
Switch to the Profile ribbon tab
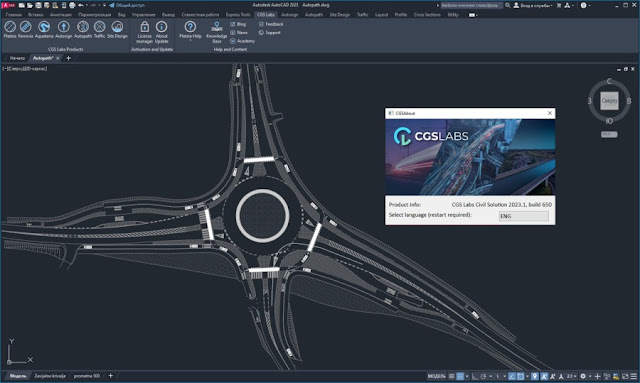click(401, 15)
